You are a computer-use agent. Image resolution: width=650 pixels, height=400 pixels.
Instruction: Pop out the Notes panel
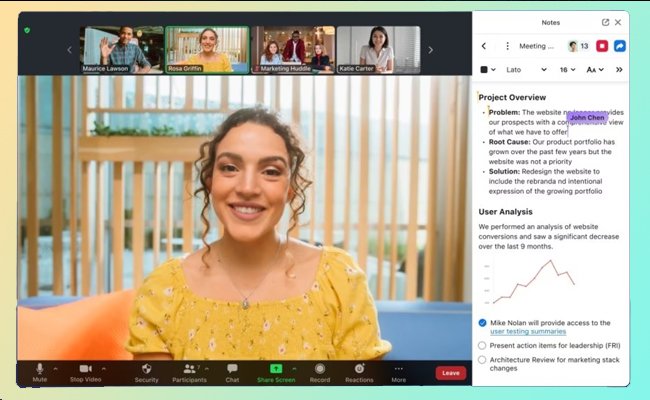click(x=605, y=22)
